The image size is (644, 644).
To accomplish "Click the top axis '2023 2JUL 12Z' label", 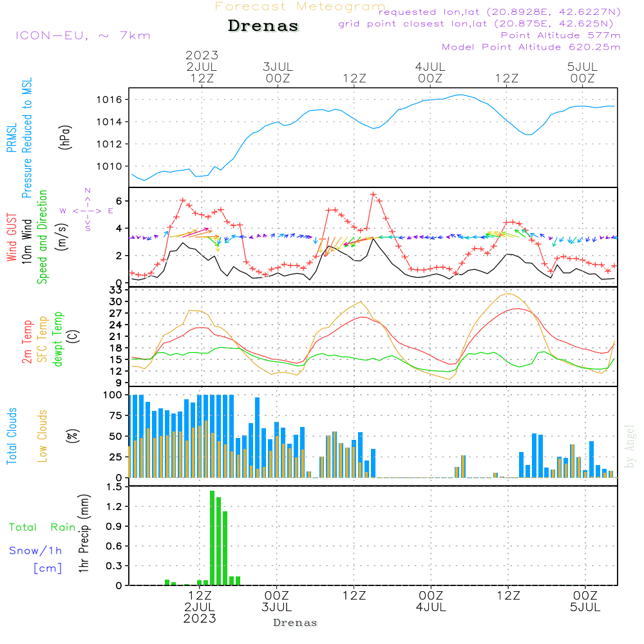I will 202,66.
